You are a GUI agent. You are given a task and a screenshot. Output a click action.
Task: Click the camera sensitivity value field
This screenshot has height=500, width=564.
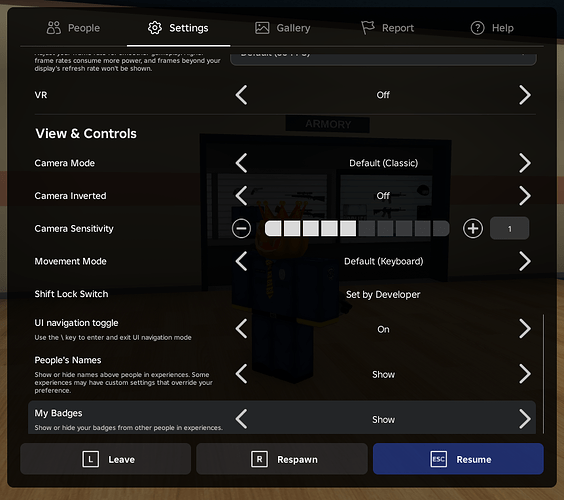pos(509,228)
